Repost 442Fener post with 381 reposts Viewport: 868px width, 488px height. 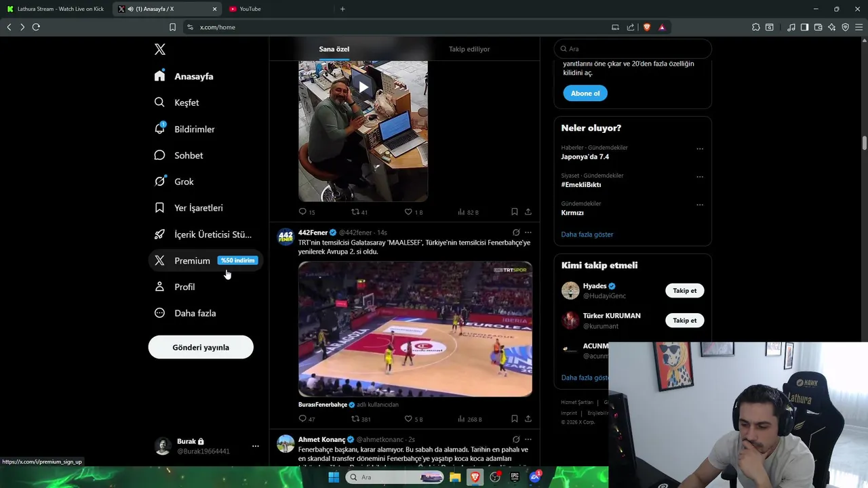tap(361, 419)
